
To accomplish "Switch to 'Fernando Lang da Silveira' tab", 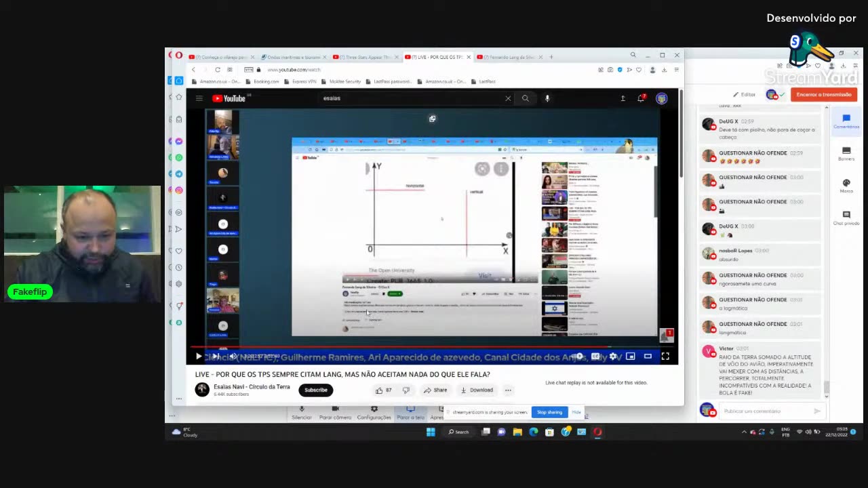I will [509, 58].
